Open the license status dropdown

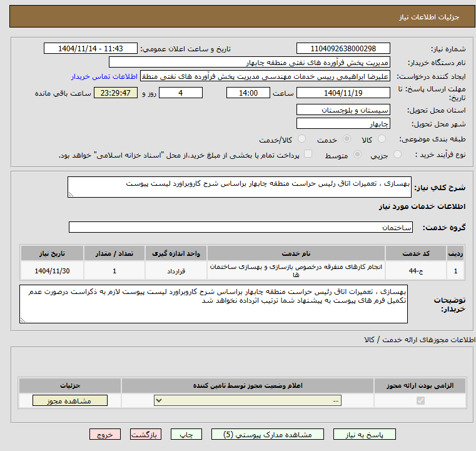tap(248, 400)
